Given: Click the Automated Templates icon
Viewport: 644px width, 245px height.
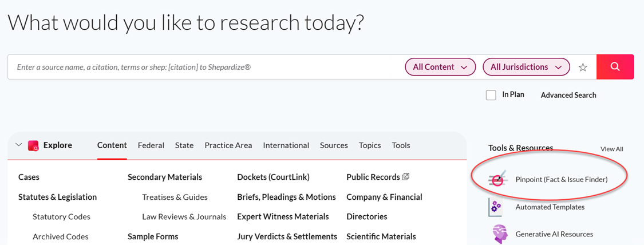Looking at the screenshot, I should pyautogui.click(x=496, y=207).
